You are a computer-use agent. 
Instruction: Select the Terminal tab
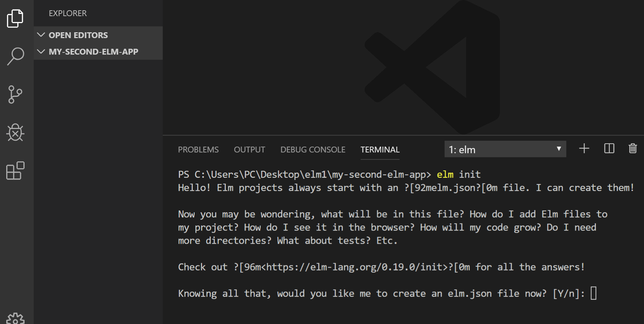[x=380, y=150]
